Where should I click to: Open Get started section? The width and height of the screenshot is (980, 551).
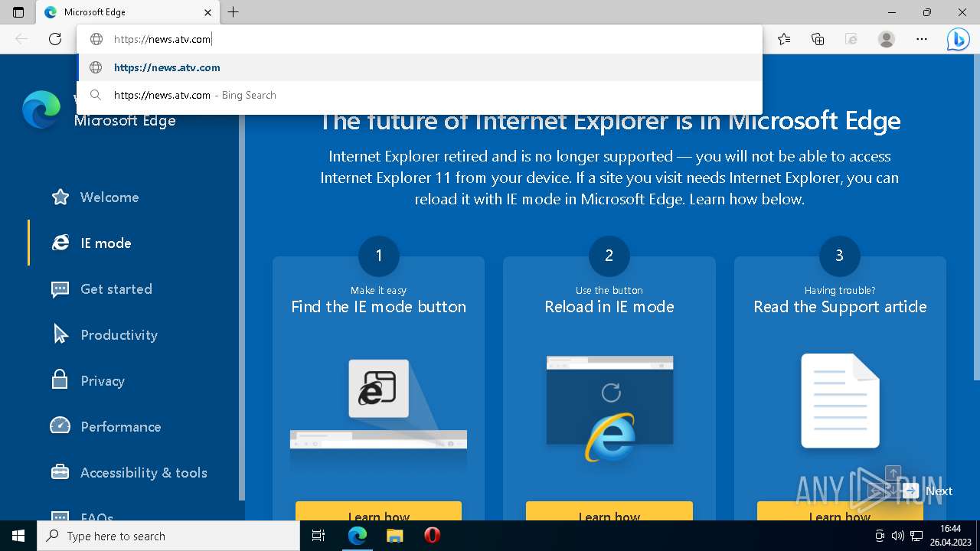coord(116,289)
